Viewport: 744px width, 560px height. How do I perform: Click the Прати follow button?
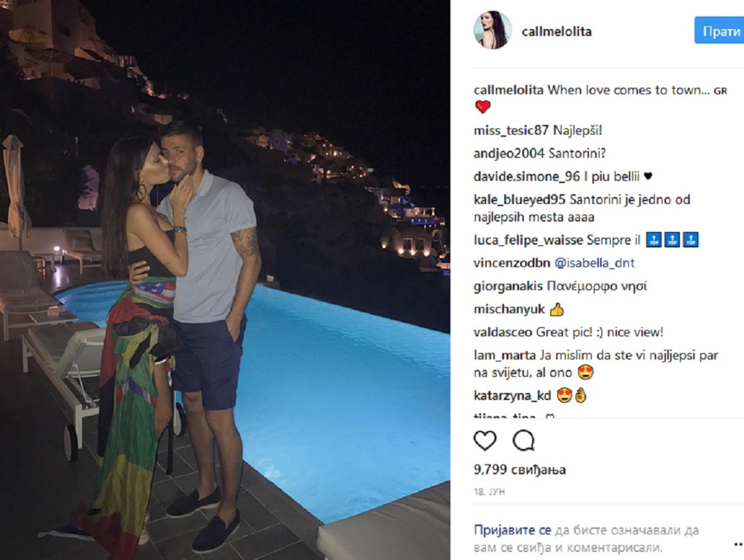719,32
